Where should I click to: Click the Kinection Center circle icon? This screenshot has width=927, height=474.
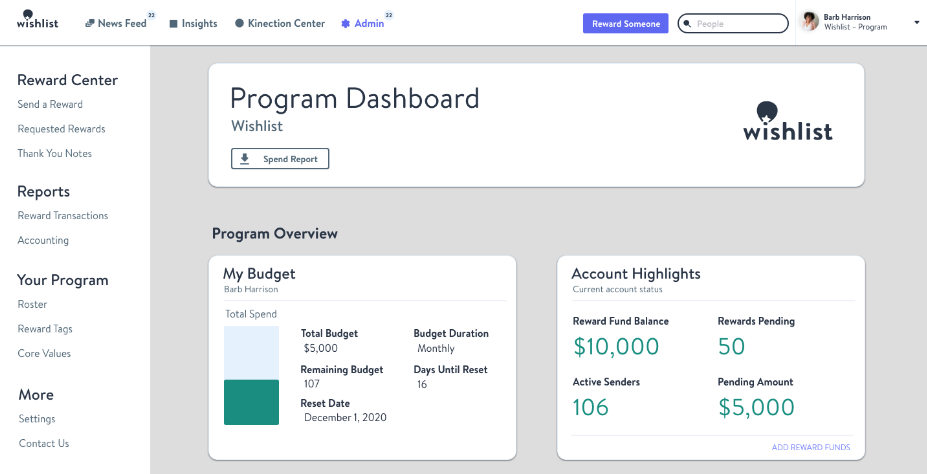[239, 23]
